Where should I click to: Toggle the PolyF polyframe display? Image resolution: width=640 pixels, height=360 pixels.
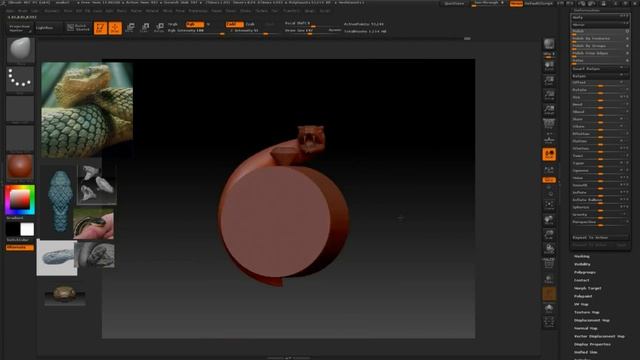(x=549, y=263)
